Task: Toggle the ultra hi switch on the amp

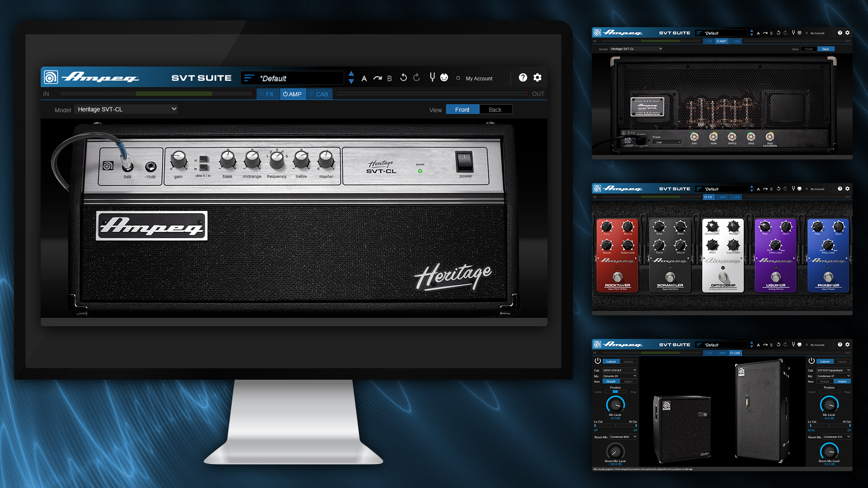Action: (x=204, y=160)
